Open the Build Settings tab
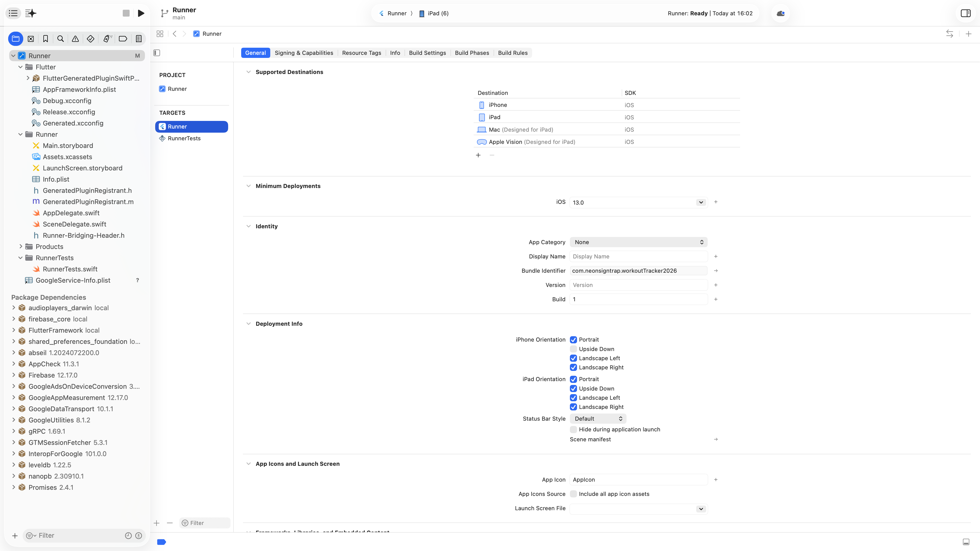Image resolution: width=980 pixels, height=551 pixels. 427,53
